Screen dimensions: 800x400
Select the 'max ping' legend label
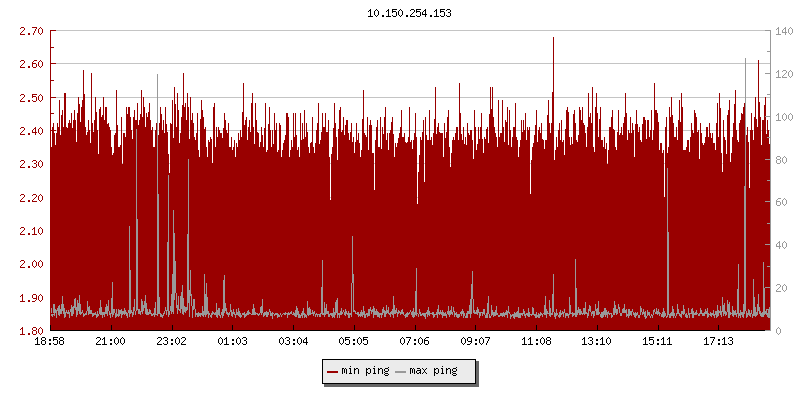[433, 371]
